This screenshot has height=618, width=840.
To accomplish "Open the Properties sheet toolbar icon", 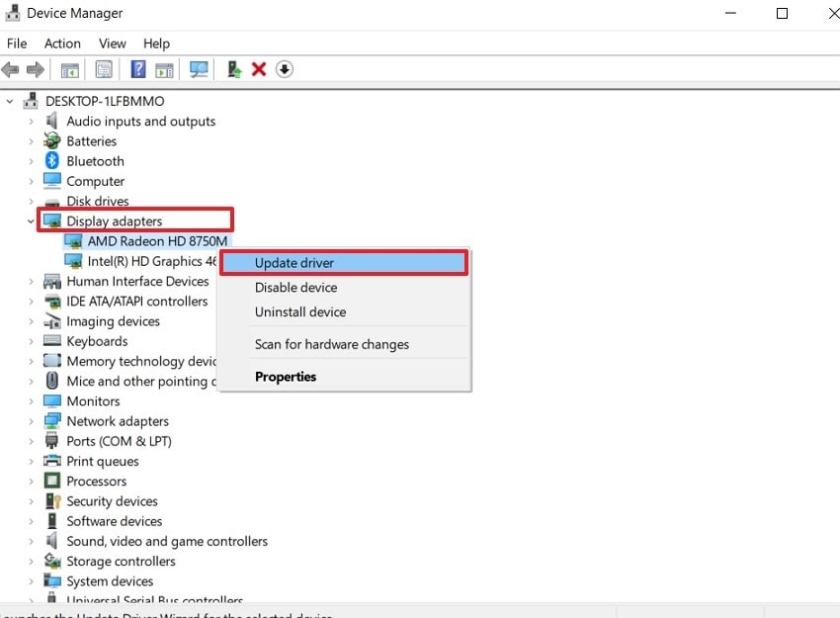I will 104,69.
